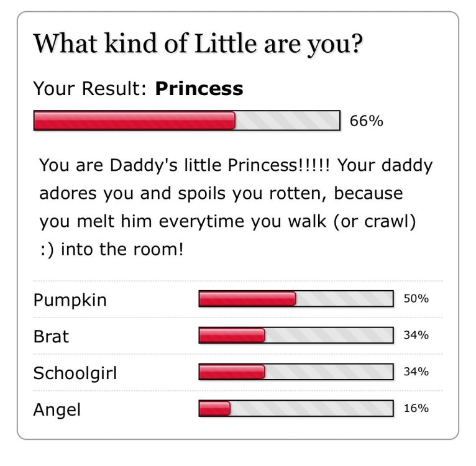Click the quiz title heading
This screenshot has height=466, width=476.
coord(198,44)
